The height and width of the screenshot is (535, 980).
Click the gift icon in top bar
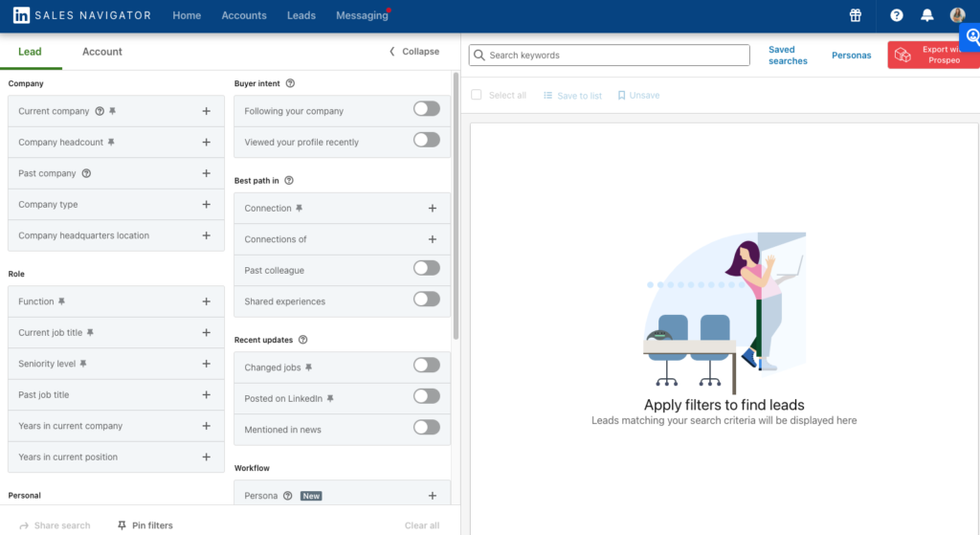856,15
